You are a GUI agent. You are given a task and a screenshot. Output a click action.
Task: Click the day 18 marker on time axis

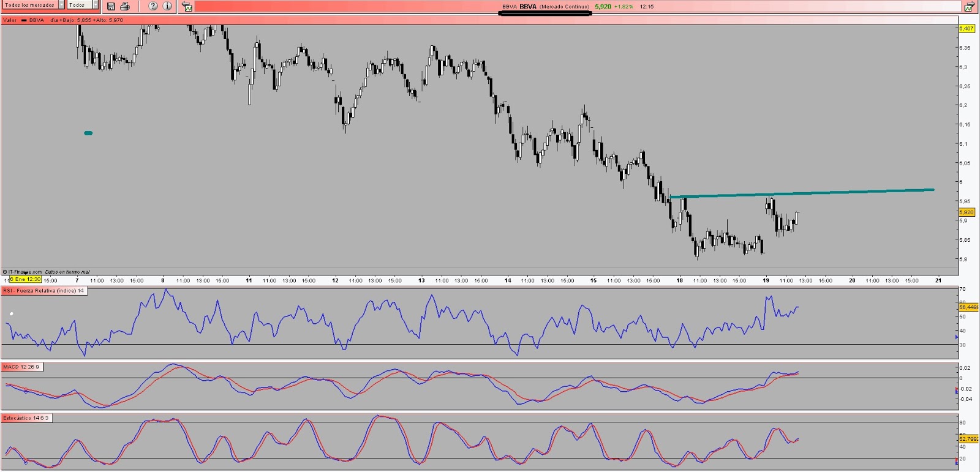[679, 280]
